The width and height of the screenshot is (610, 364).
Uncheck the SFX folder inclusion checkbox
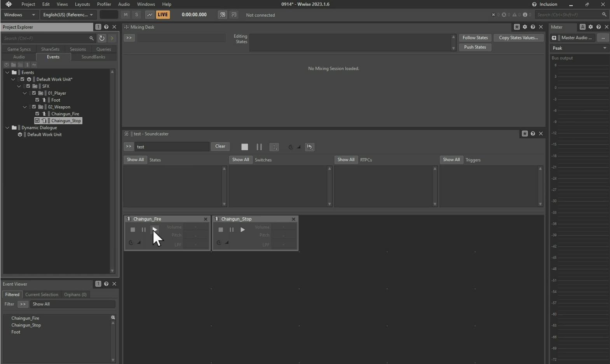click(x=28, y=86)
